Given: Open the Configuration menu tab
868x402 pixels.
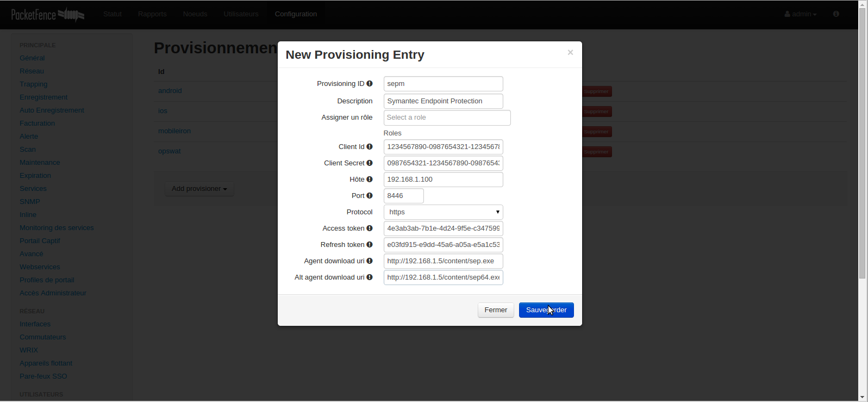Looking at the screenshot, I should coord(296,14).
